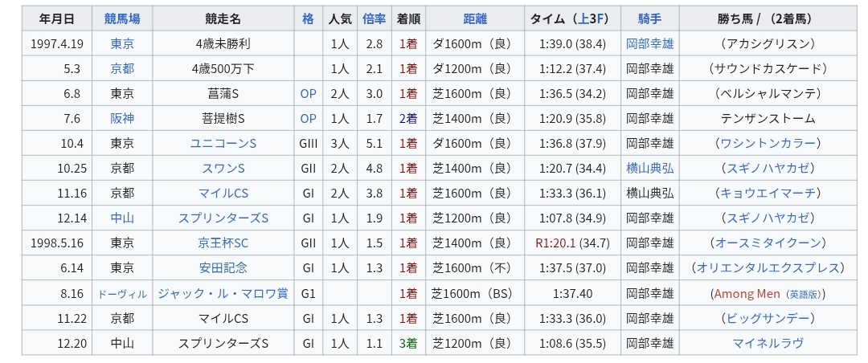Click the スワンS race link
Viewport: 868px width, 363px height.
[223, 168]
